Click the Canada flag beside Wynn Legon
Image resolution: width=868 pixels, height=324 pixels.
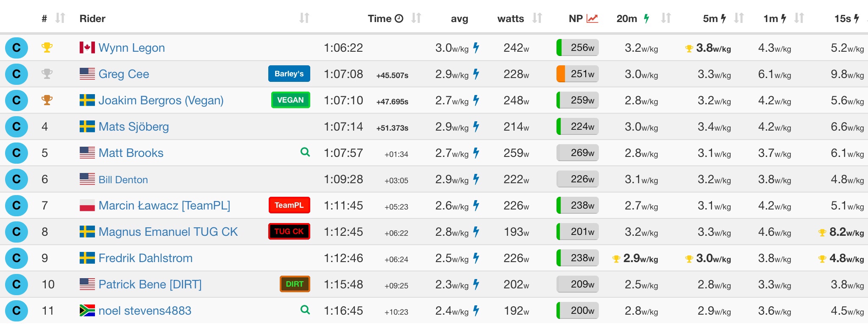[x=87, y=47]
